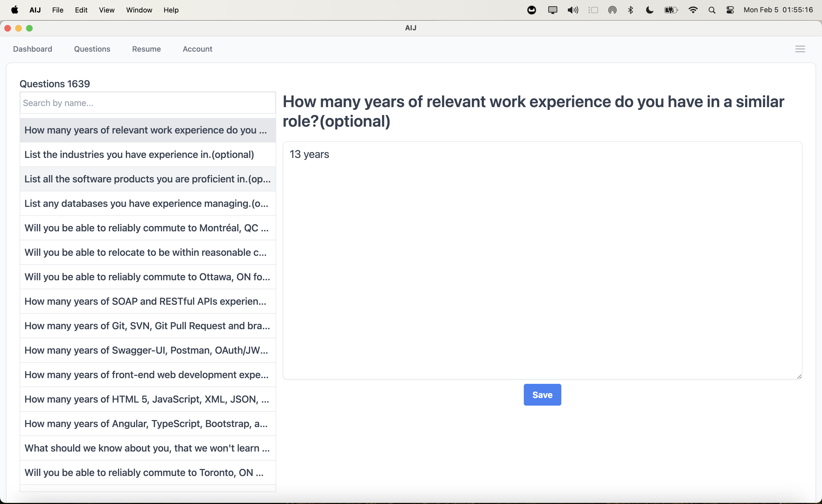Image resolution: width=822 pixels, height=504 pixels.
Task: Open the Account tab
Action: pyautogui.click(x=197, y=49)
